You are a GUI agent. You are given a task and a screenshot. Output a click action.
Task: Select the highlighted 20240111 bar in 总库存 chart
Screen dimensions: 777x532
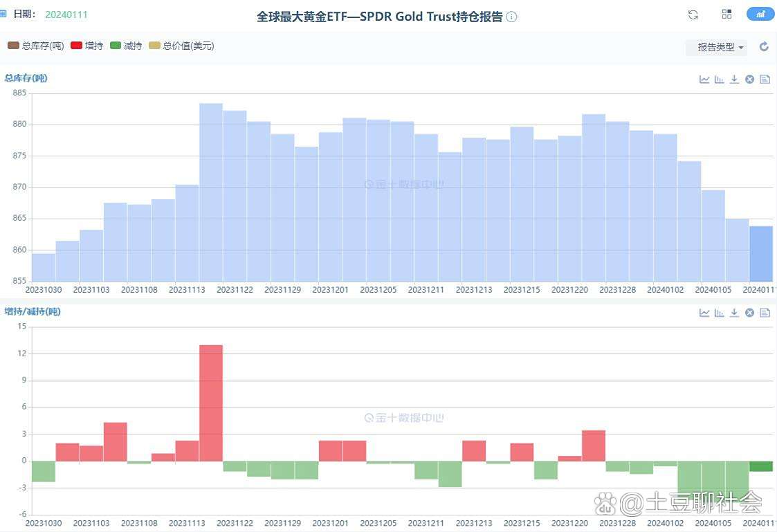tap(761, 254)
